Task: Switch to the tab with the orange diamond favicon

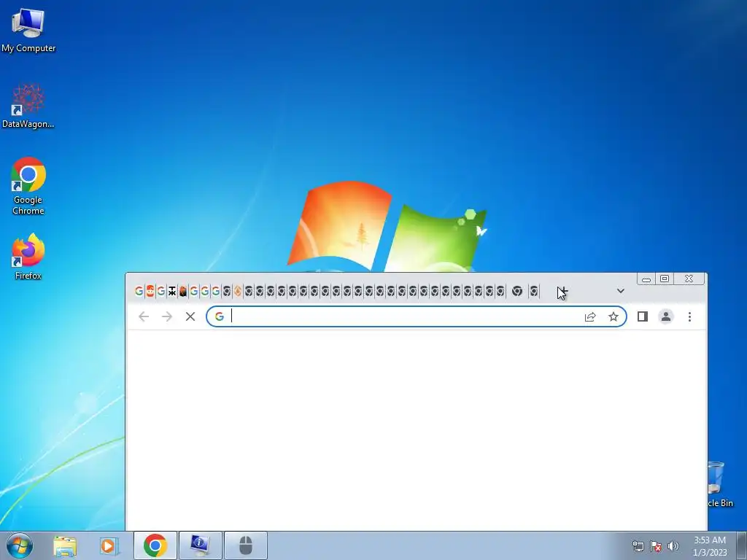Action: (x=238, y=291)
